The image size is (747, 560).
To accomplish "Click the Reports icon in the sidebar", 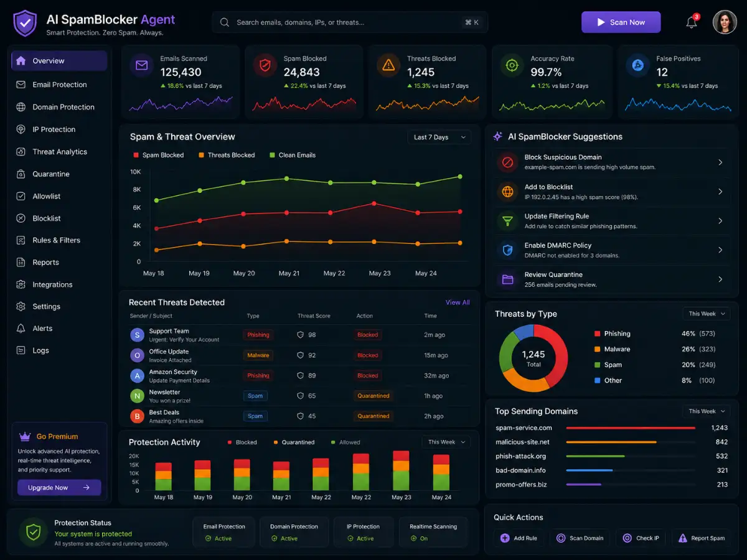I will [21, 263].
